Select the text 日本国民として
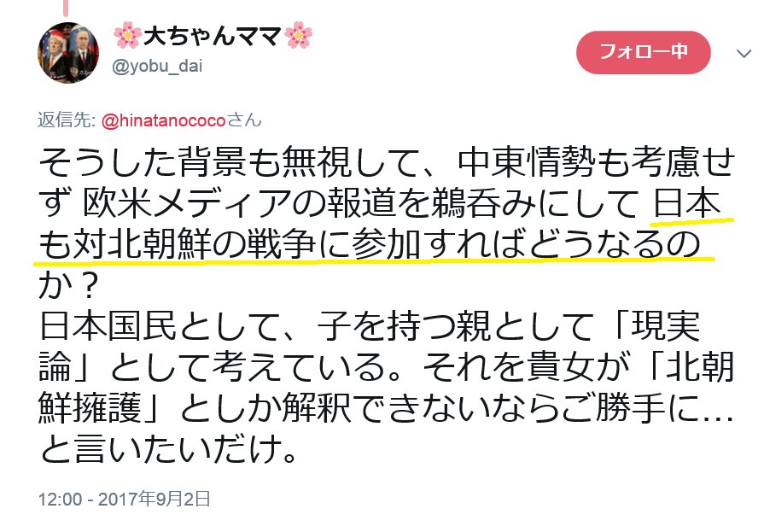 click(x=159, y=325)
